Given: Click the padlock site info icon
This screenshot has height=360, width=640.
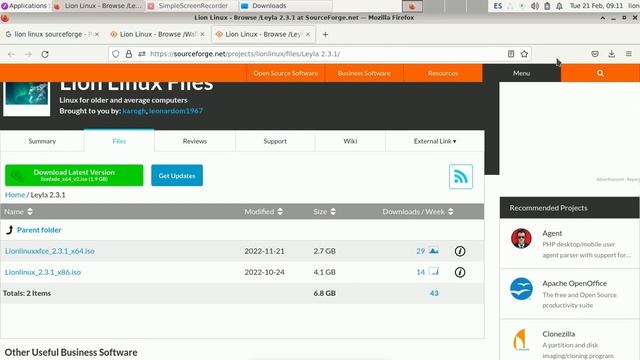Looking at the screenshot, I should [129, 54].
